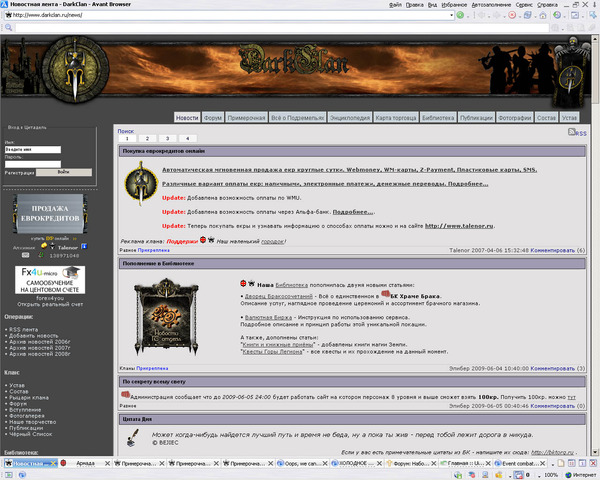Click the vertical page scrollbar
Image resolution: width=600 pixels, height=480 pixels.
tap(595, 245)
